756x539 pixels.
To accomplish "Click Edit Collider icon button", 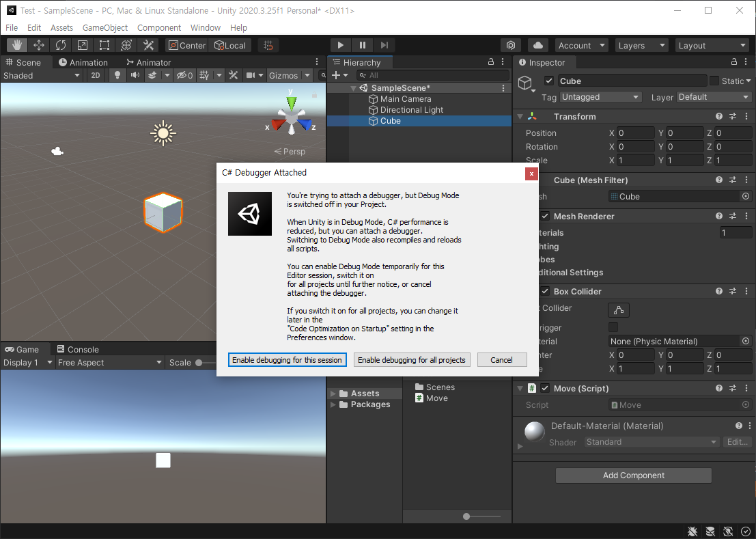I will [619, 310].
